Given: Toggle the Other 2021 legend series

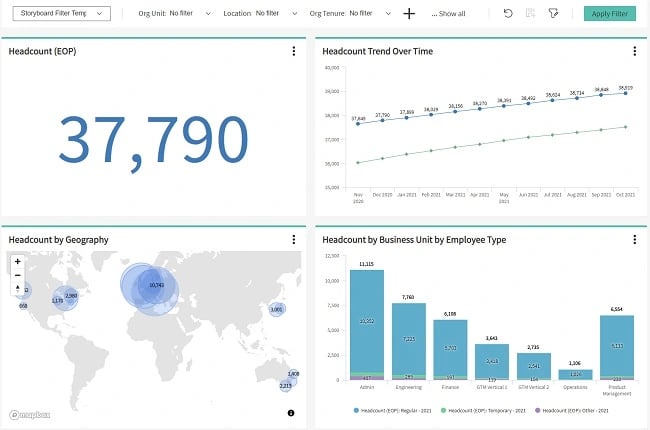Looking at the screenshot, I should click(x=572, y=411).
